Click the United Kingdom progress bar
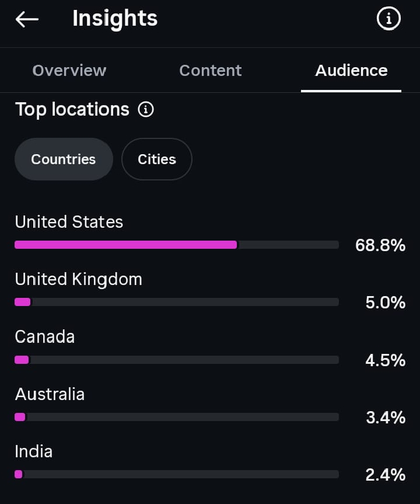Screen dimensions: 420x504 click(x=177, y=302)
